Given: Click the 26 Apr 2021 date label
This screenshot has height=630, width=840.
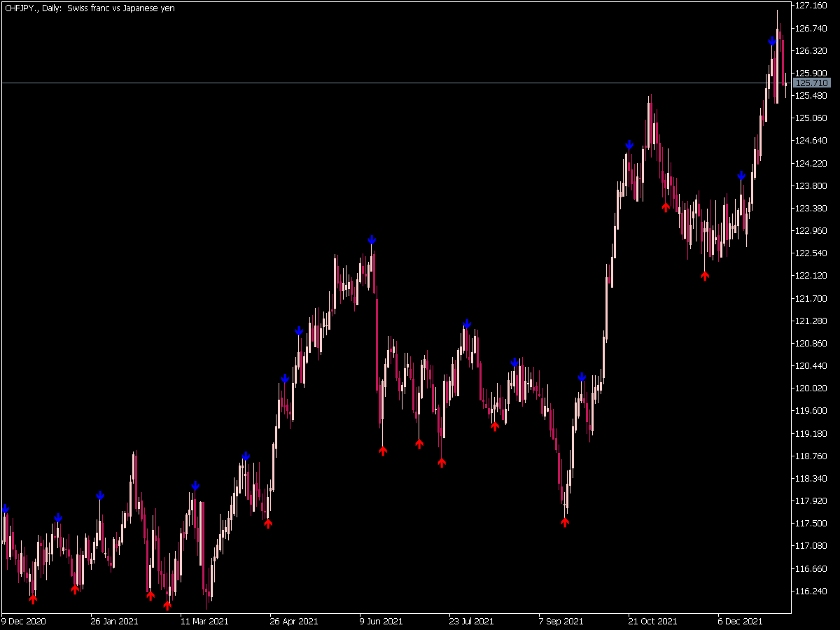Looking at the screenshot, I should (294, 621).
